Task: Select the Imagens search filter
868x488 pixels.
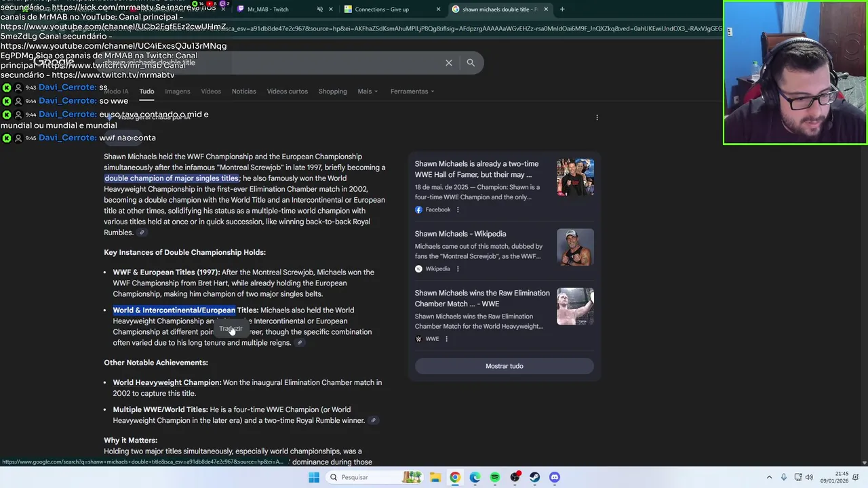Action: 178,91
